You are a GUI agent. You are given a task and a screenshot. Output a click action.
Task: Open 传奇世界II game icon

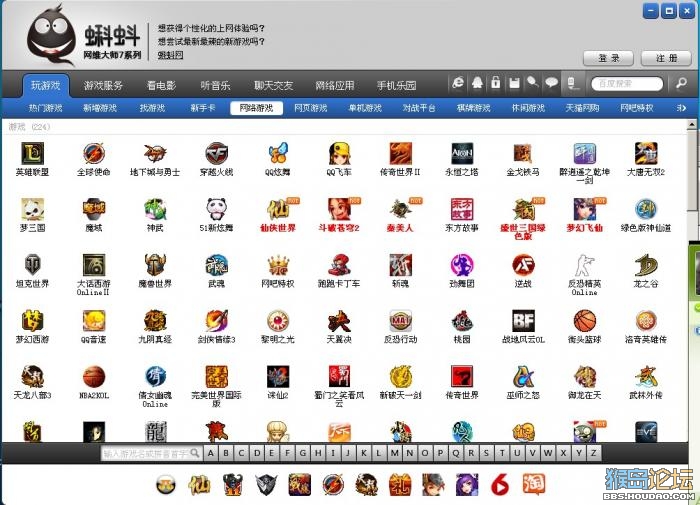[x=400, y=153]
